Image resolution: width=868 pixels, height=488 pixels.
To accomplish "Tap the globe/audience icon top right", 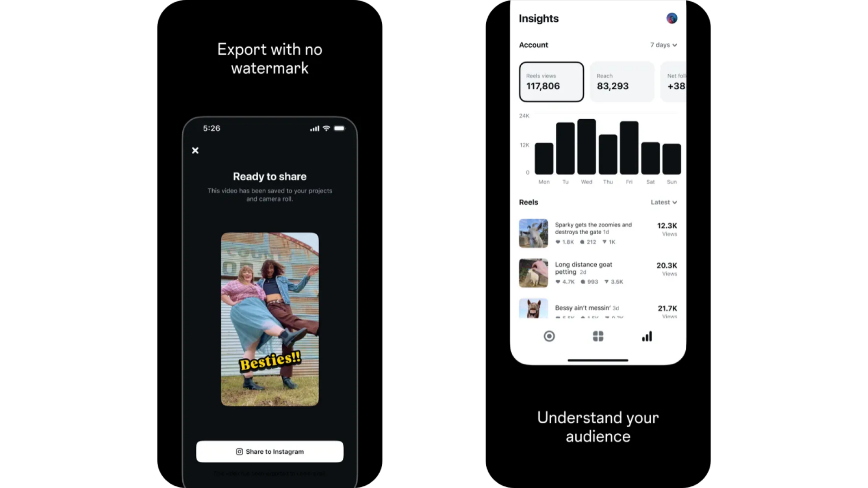I will [672, 19].
